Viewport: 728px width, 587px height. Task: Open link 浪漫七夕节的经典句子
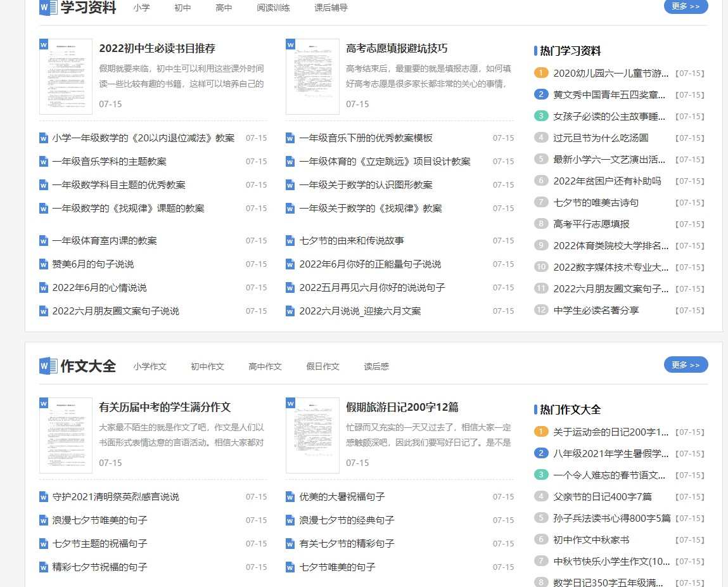coord(347,520)
